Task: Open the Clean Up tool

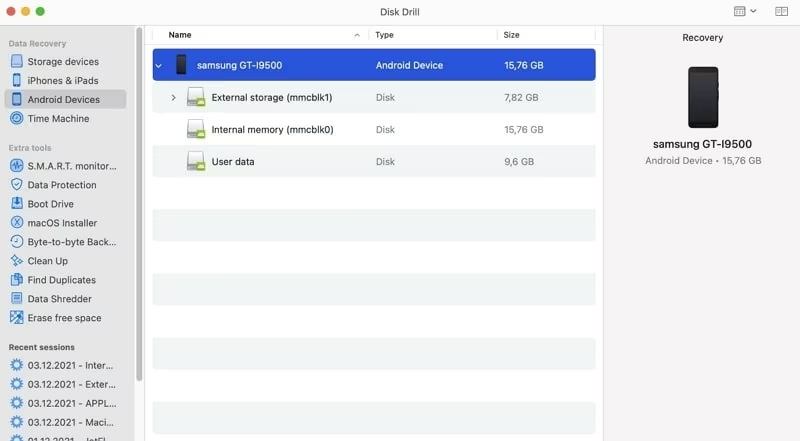Action: point(47,261)
